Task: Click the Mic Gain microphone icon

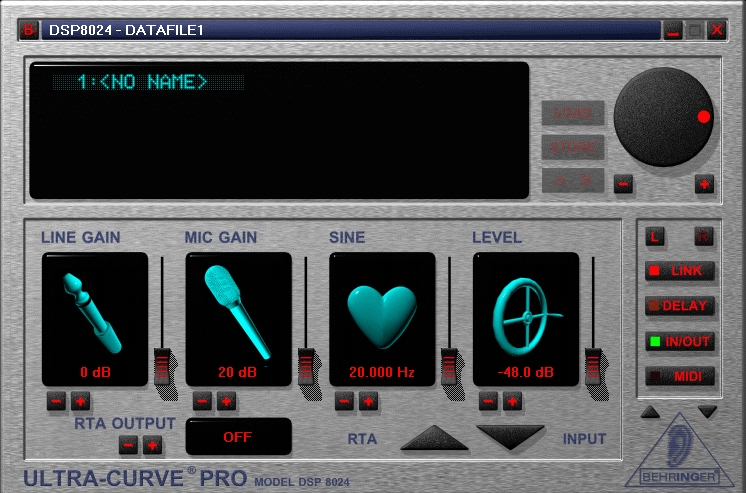Action: pos(236,312)
